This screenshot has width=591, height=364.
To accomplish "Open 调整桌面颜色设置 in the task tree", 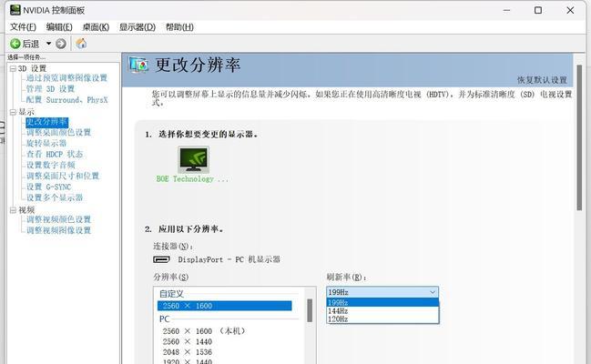I will (58, 133).
